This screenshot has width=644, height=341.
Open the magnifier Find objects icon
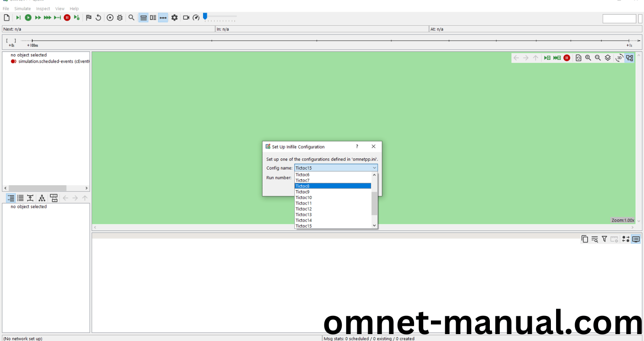coord(131,18)
